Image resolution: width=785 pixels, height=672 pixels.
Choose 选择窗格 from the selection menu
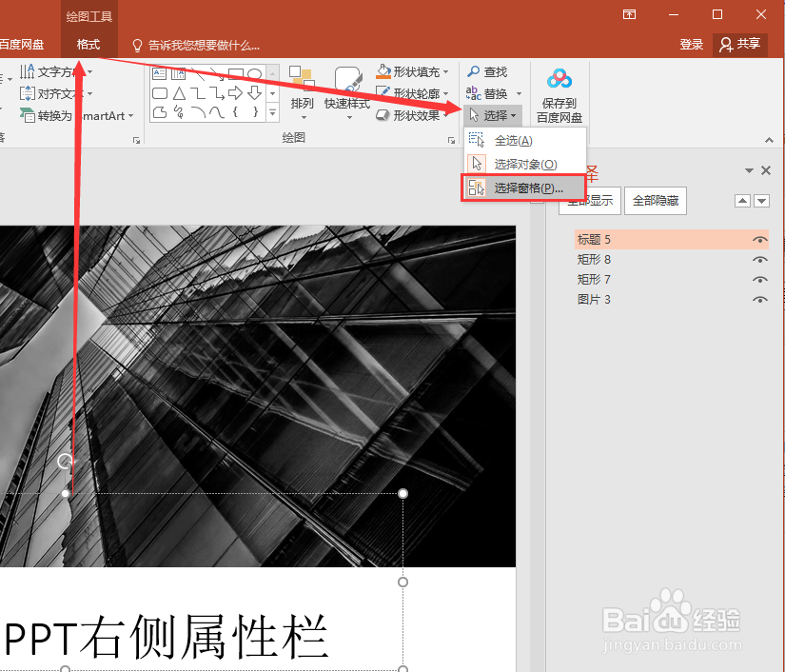(x=523, y=187)
